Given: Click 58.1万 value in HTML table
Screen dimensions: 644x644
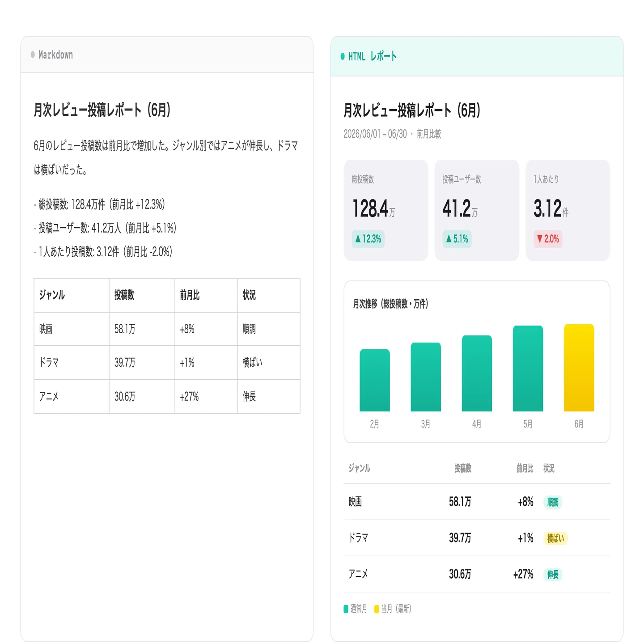Looking at the screenshot, I should (460, 502).
